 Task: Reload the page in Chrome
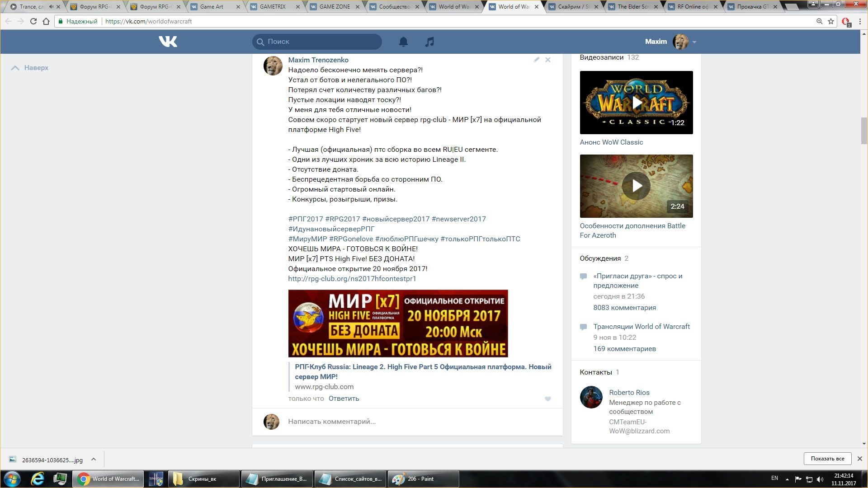(33, 21)
